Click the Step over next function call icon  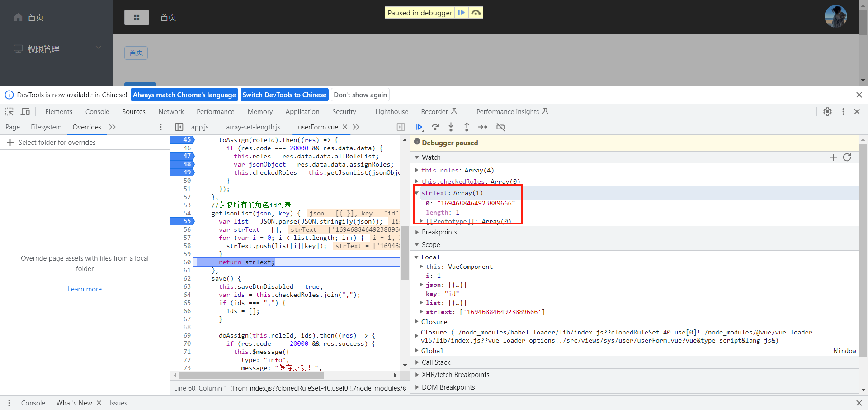pos(435,127)
